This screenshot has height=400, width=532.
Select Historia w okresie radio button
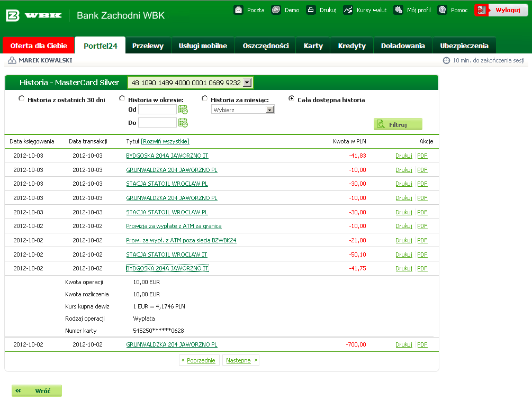click(x=122, y=98)
